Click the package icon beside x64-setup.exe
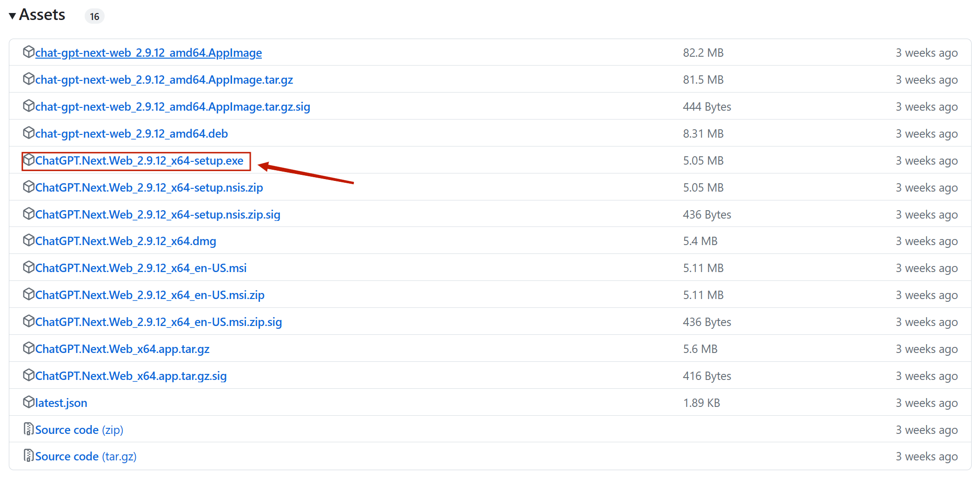980x479 pixels. (x=29, y=160)
